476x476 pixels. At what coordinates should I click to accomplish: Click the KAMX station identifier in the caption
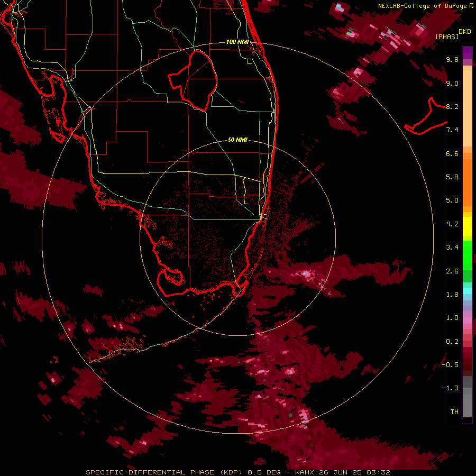click(x=305, y=472)
